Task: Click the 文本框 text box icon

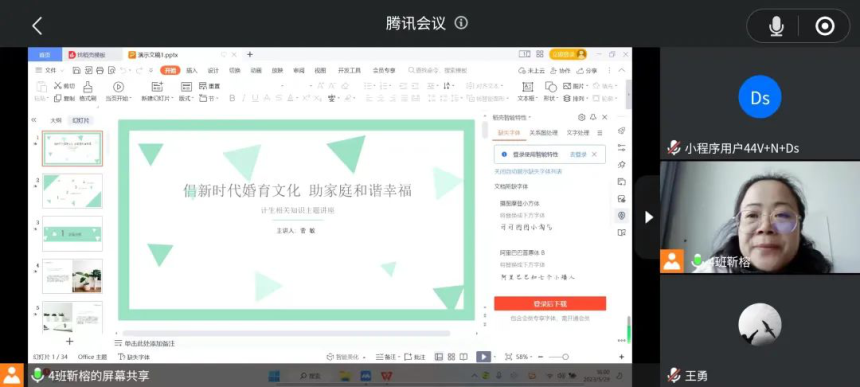Action: click(x=527, y=92)
